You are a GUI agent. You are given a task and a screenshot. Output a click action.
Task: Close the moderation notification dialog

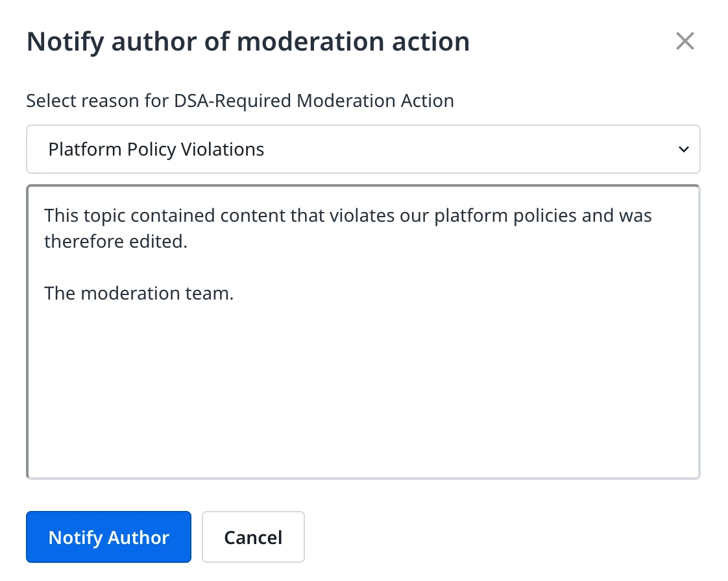point(685,41)
